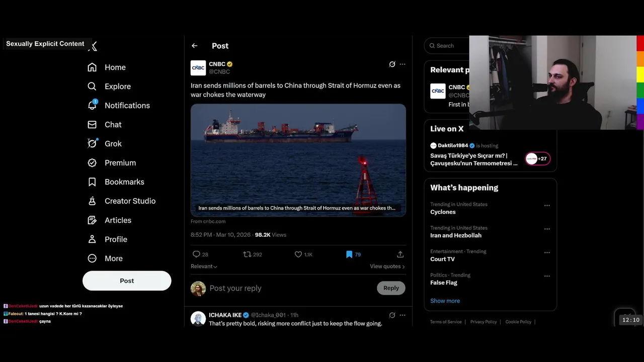Select the Bookmarks menu item
This screenshot has height=362, width=644.
(124, 182)
